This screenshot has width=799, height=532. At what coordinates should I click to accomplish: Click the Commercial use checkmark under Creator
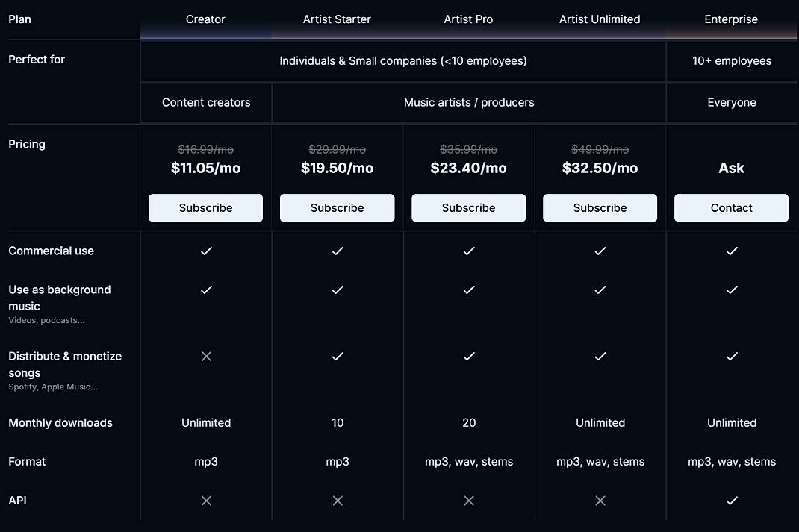(x=206, y=251)
